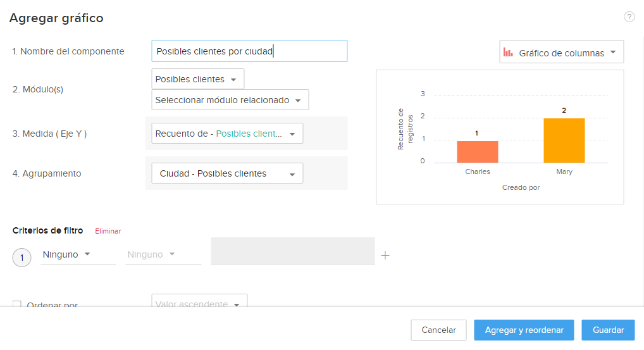Click the filter criteria number 1 circle

(22, 257)
